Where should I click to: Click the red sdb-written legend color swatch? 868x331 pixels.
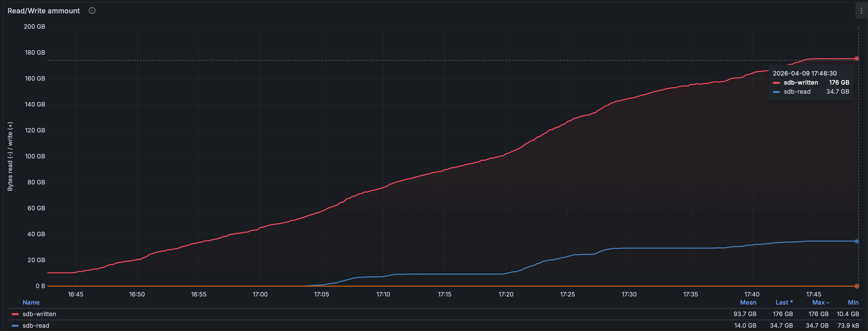(x=15, y=314)
